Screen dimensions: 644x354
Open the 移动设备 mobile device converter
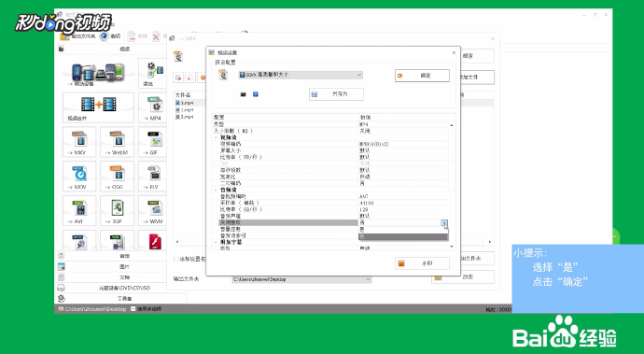98,74
